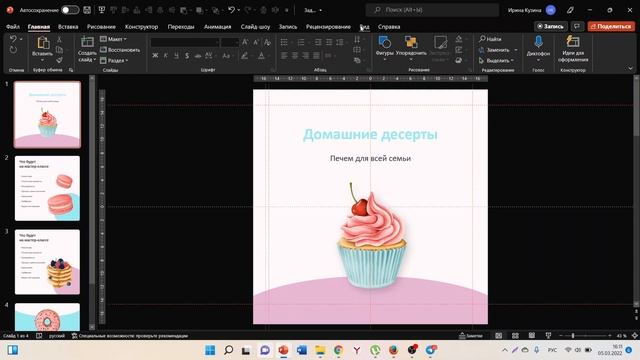The image size is (640, 360).
Task: Click the Поделиться share button
Action: click(611, 26)
